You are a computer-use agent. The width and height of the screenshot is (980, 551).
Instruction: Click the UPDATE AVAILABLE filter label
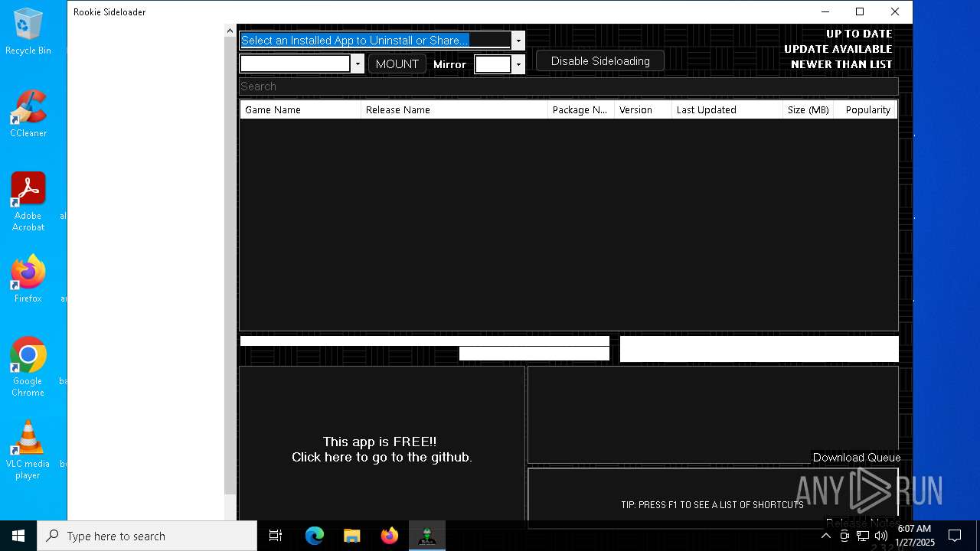point(838,49)
